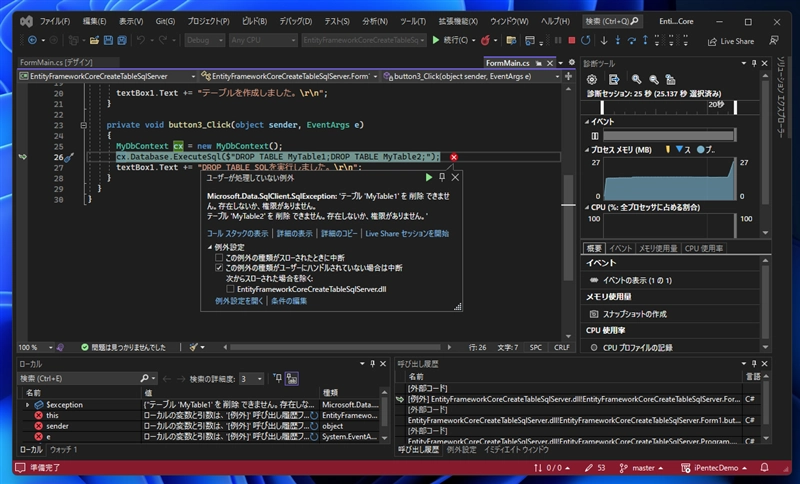Check 'break when this exception type is thrown'
The width and height of the screenshot is (800, 484).
[x=219, y=258]
